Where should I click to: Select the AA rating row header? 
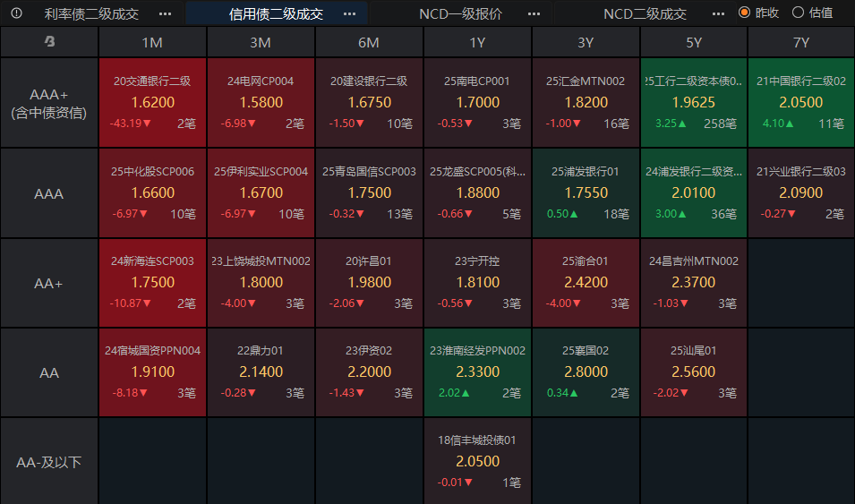coord(49,372)
